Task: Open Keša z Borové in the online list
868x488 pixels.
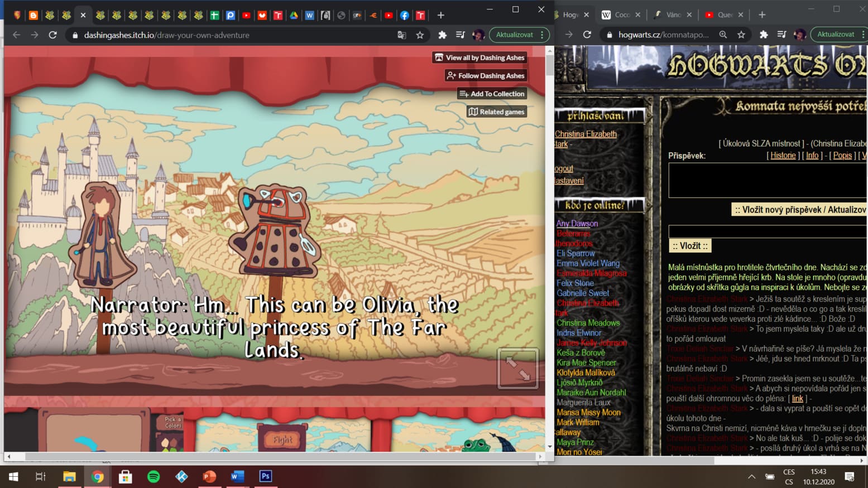Action: 581,352
